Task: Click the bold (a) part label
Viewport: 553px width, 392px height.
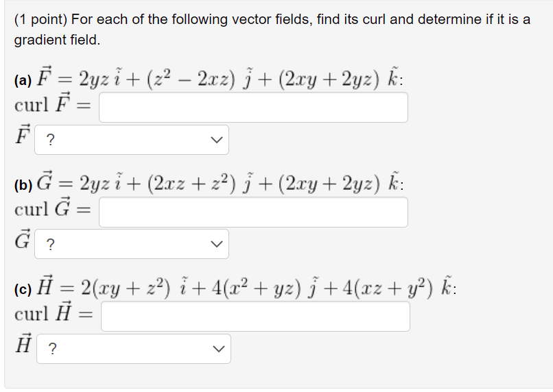Action: coord(23,81)
